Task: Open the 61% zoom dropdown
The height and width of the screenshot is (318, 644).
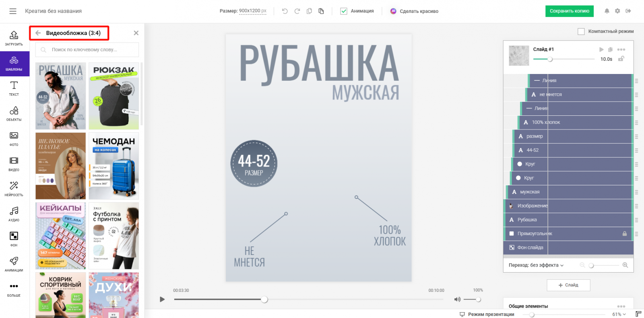Action: click(x=619, y=314)
